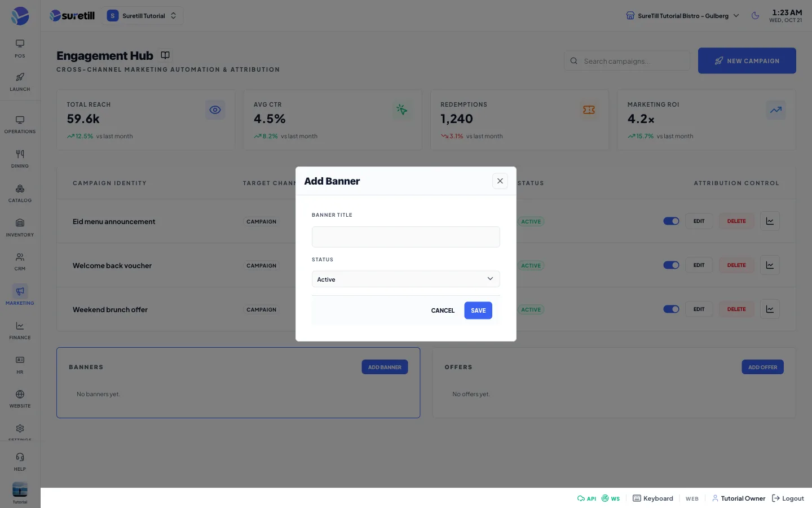Toggle Eid menu announcement campaign switch
The width and height of the screenshot is (812, 508).
coord(671,221)
